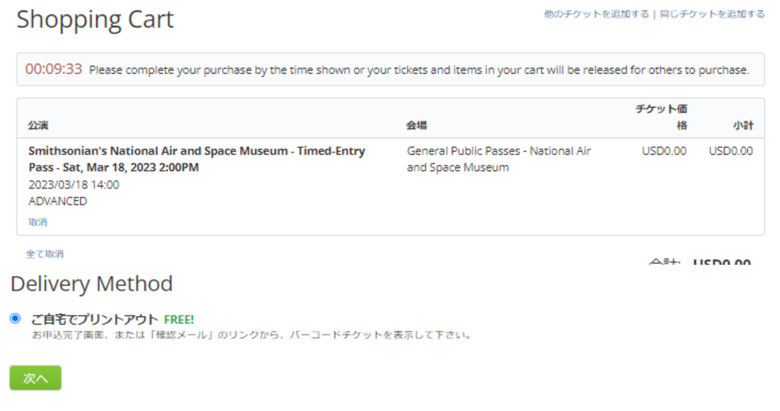The image size is (780, 411).
Task: Cancel the Air and Space Museum ticket (取消)
Action: click(x=38, y=222)
